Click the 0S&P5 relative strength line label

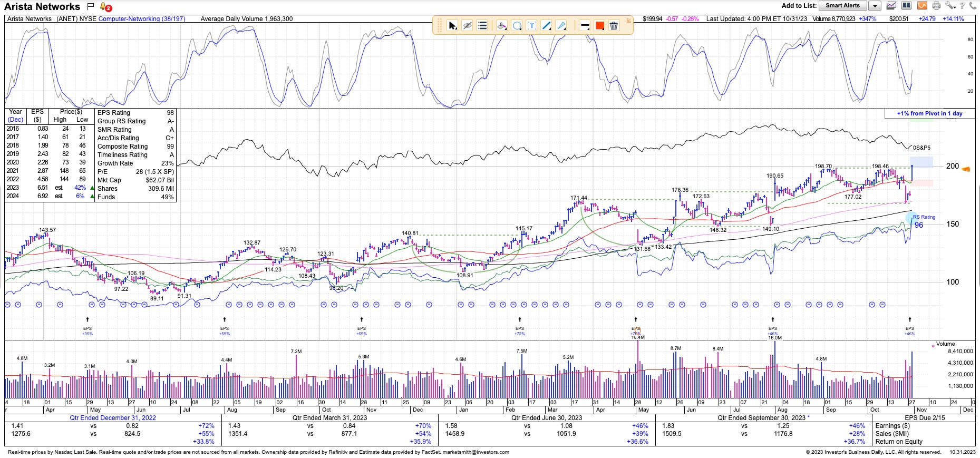point(921,148)
